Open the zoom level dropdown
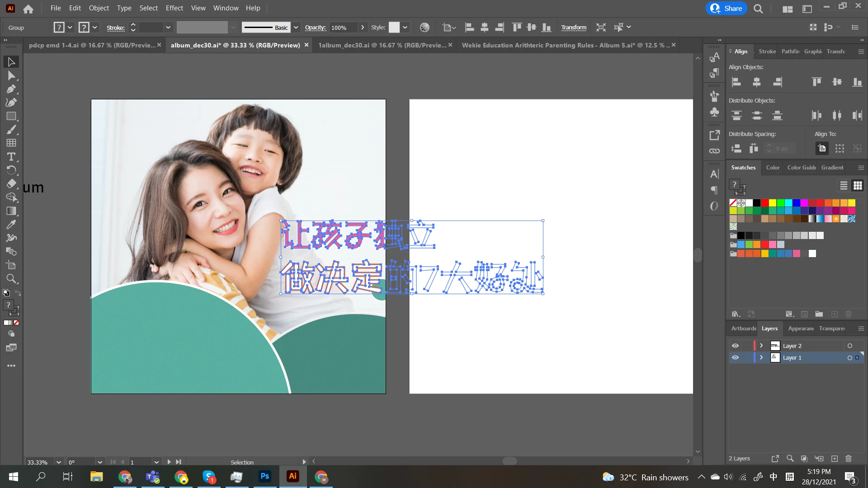 pos(59,462)
